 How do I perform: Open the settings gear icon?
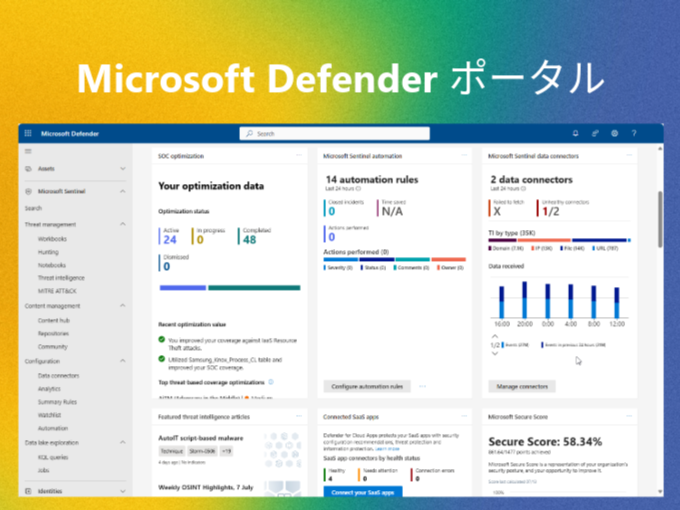[x=615, y=134]
